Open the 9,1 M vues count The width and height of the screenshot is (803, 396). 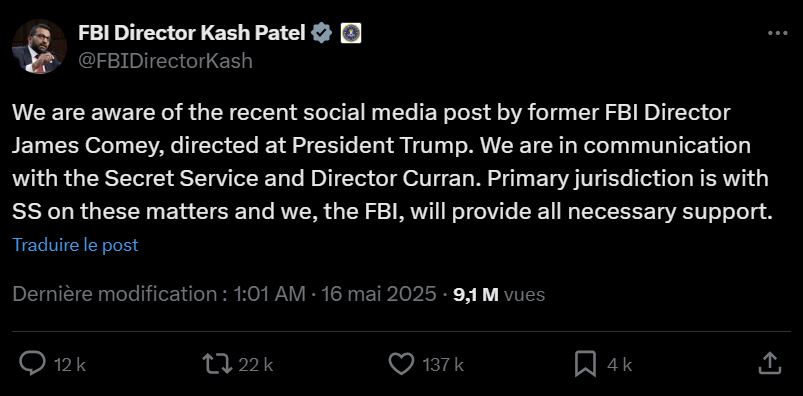tap(499, 295)
